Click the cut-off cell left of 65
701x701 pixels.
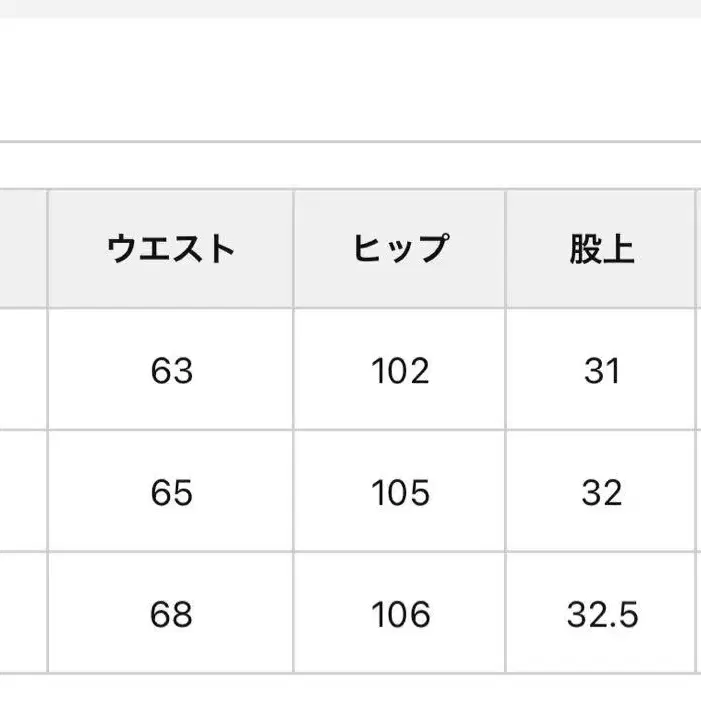click(x=22, y=492)
